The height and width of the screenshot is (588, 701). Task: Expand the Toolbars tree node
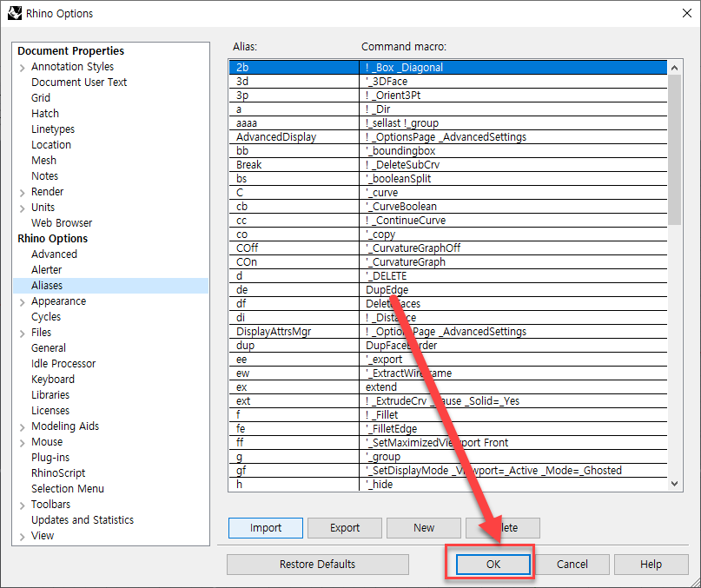(22, 506)
